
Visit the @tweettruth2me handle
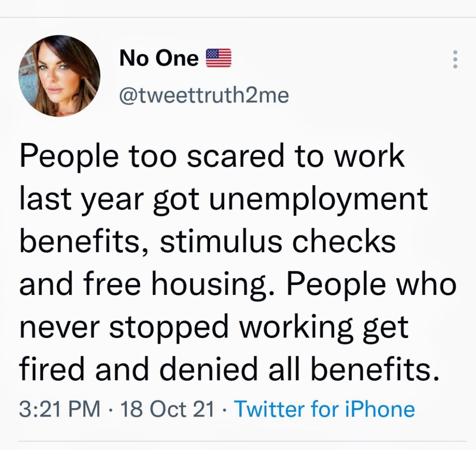click(204, 96)
